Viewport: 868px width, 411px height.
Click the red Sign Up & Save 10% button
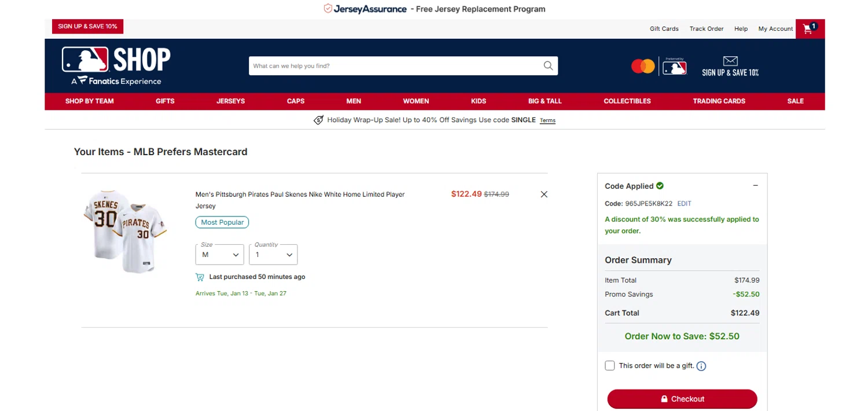pyautogui.click(x=87, y=27)
